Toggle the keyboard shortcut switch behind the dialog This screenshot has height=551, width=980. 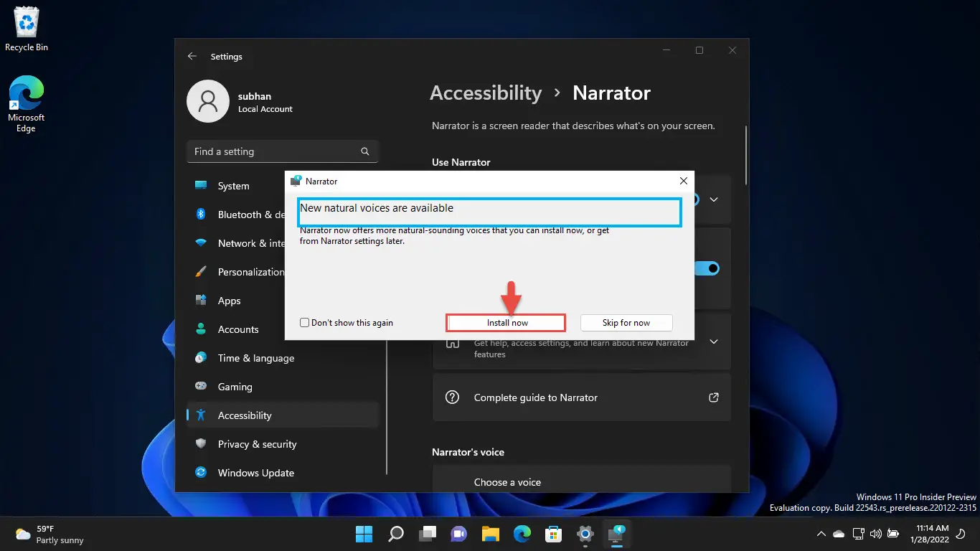[x=707, y=268]
